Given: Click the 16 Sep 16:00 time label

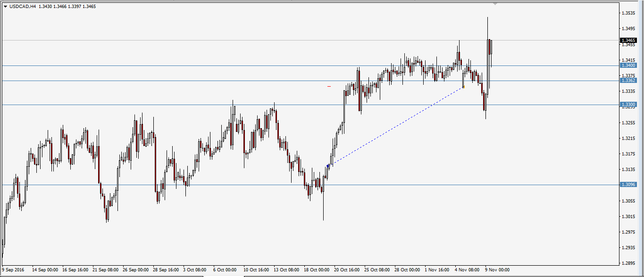Looking at the screenshot, I should point(75,270).
